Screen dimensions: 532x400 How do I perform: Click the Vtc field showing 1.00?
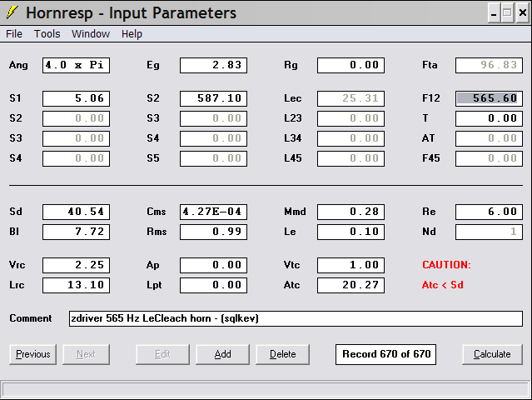click(x=351, y=265)
